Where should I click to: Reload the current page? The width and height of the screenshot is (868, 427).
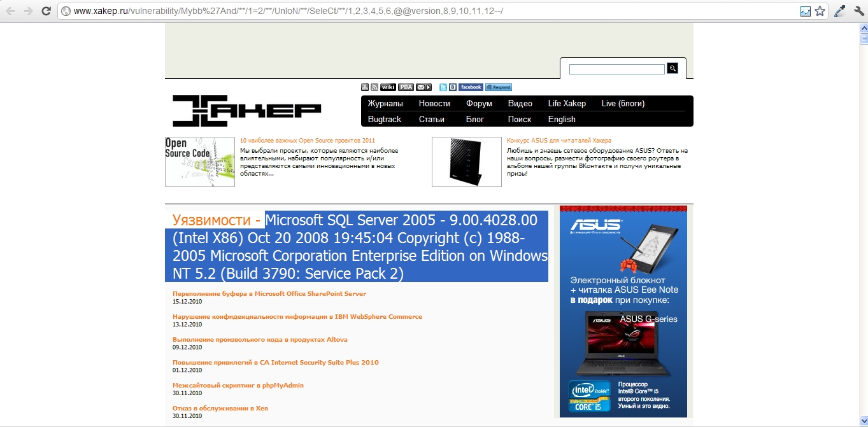click(x=46, y=11)
